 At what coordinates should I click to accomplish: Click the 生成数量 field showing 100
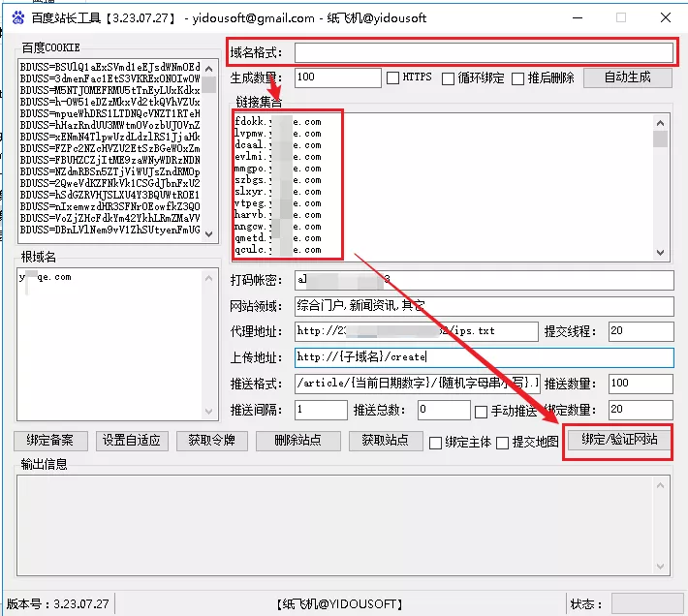337,77
